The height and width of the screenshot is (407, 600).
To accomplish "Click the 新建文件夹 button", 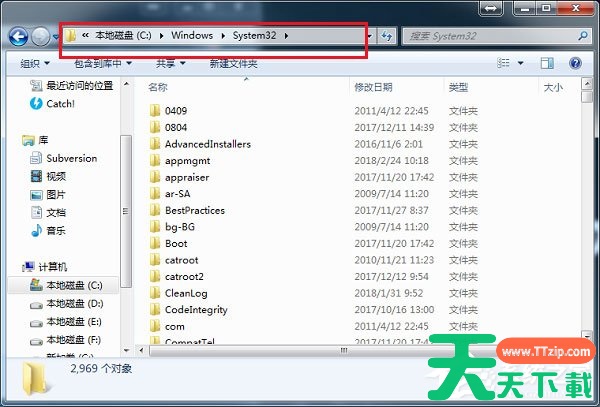I will (233, 63).
